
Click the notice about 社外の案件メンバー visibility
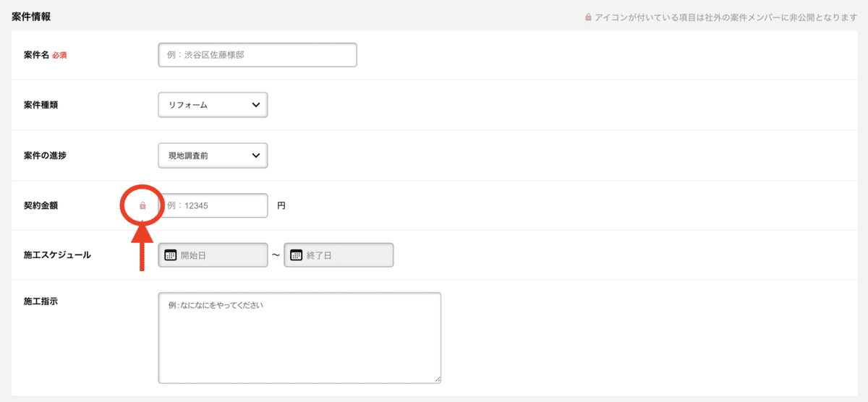tap(720, 17)
